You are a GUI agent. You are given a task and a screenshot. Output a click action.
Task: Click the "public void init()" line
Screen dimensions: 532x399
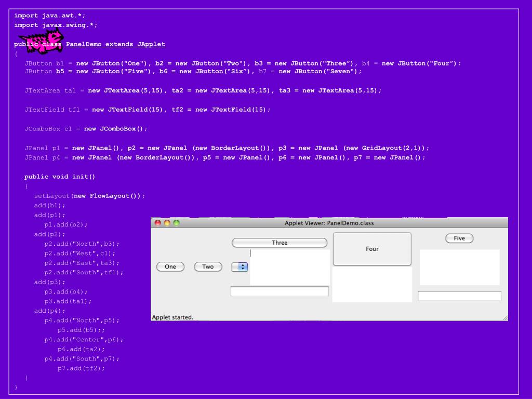point(60,177)
